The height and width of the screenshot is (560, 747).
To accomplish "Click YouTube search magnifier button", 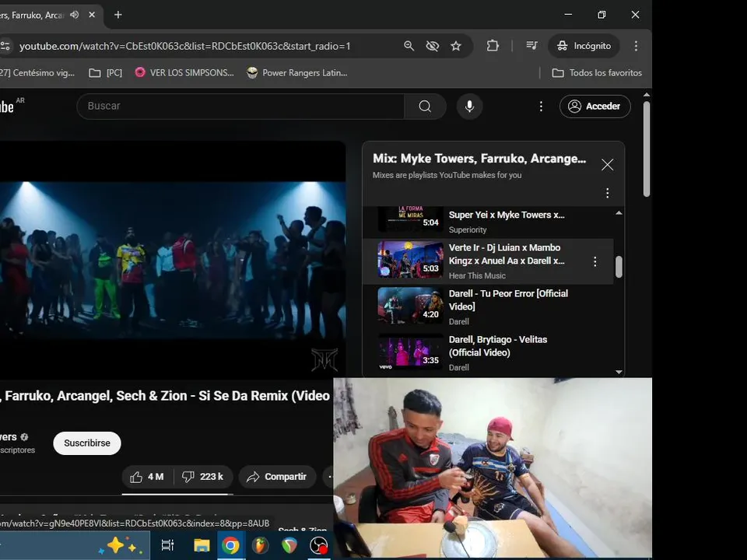I will pos(425,107).
